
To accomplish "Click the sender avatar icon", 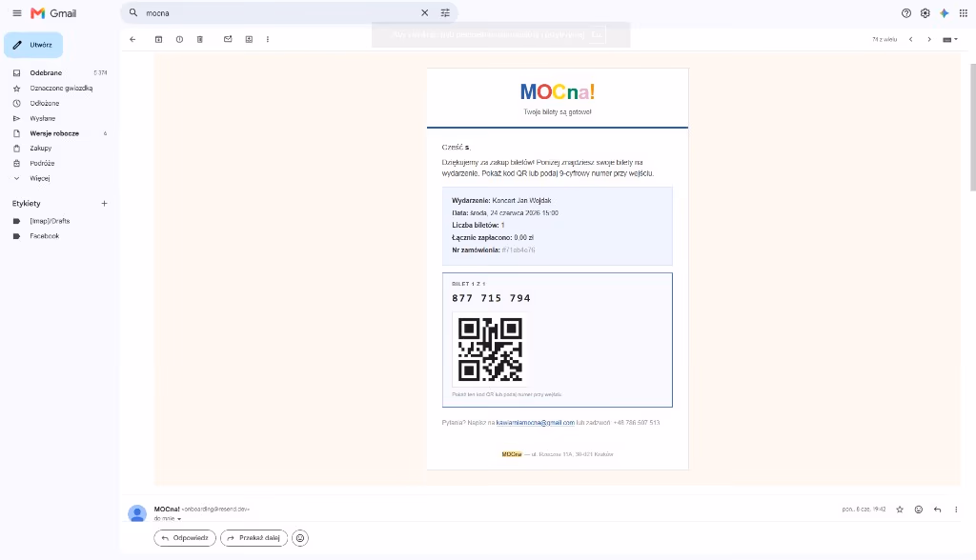I will pyautogui.click(x=137, y=513).
